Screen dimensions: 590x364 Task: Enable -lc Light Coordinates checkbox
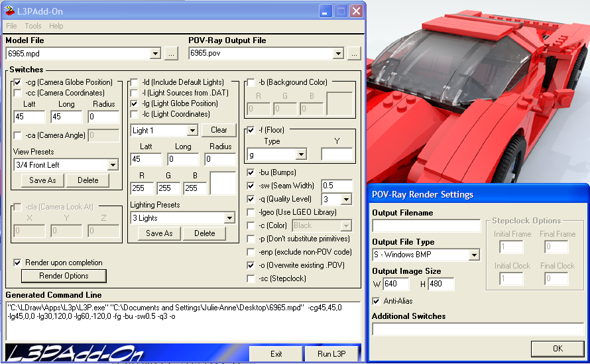134,113
